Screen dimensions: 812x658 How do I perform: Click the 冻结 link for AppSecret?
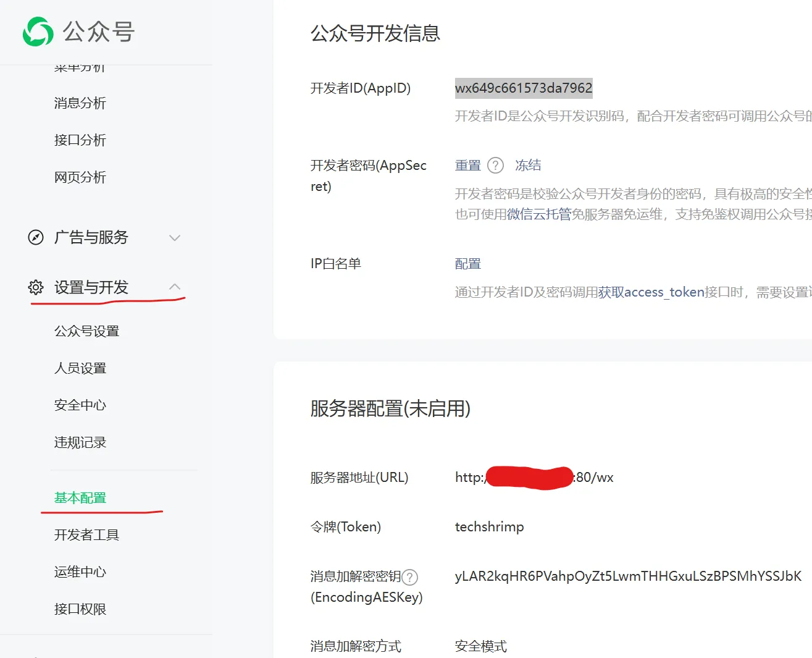click(x=528, y=166)
